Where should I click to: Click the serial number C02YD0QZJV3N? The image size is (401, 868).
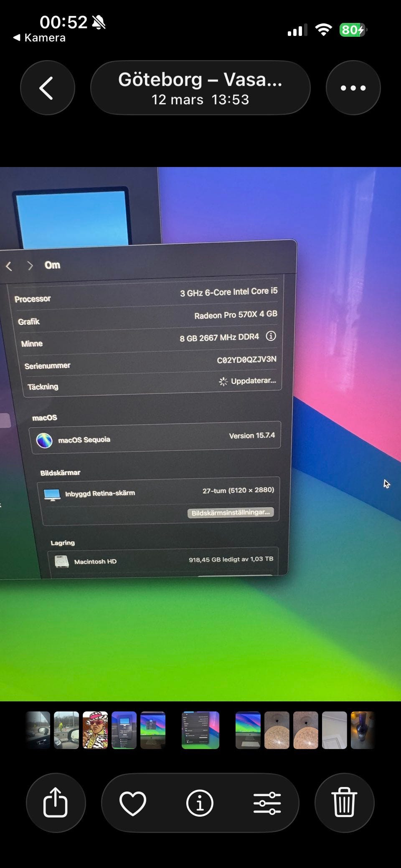click(246, 360)
